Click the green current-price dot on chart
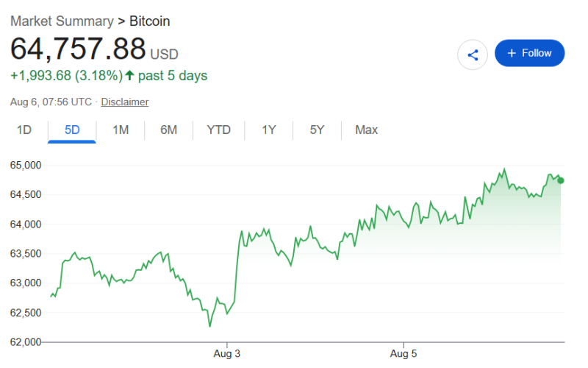588x368 pixels. (561, 180)
